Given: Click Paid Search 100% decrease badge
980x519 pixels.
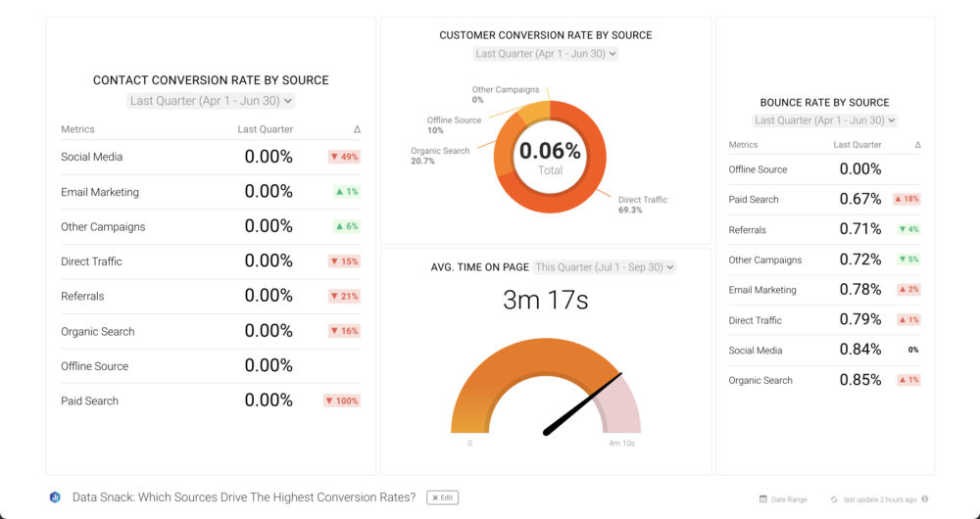Looking at the screenshot, I should coord(342,401).
